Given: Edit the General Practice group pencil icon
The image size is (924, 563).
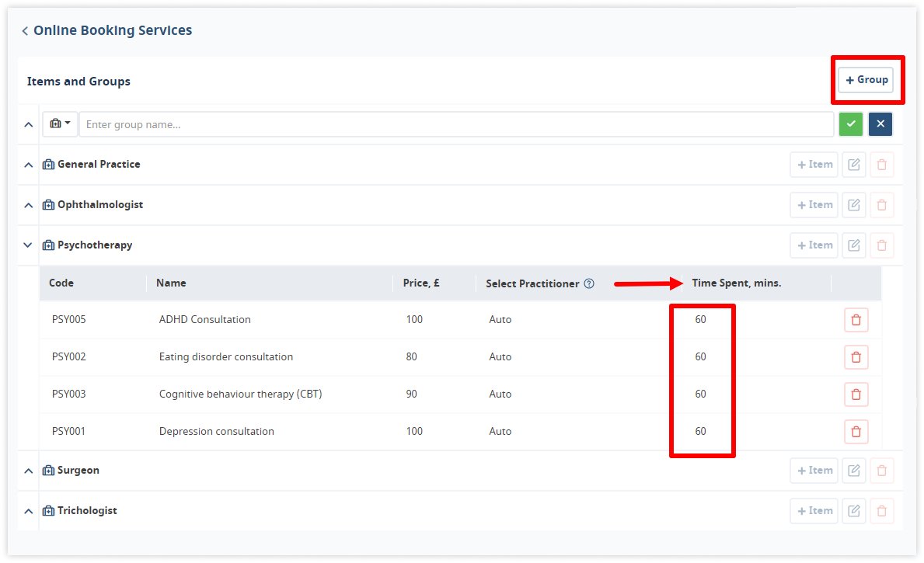Looking at the screenshot, I should click(853, 164).
